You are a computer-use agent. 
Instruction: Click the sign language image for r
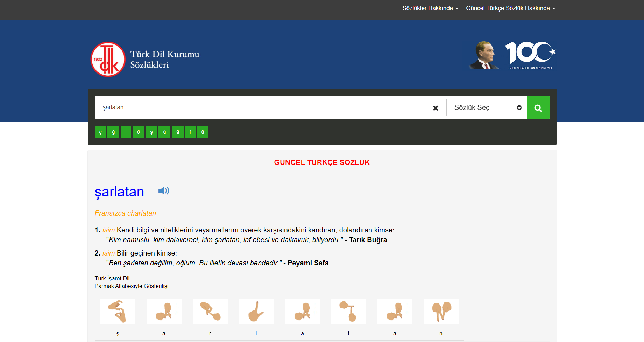(210, 311)
